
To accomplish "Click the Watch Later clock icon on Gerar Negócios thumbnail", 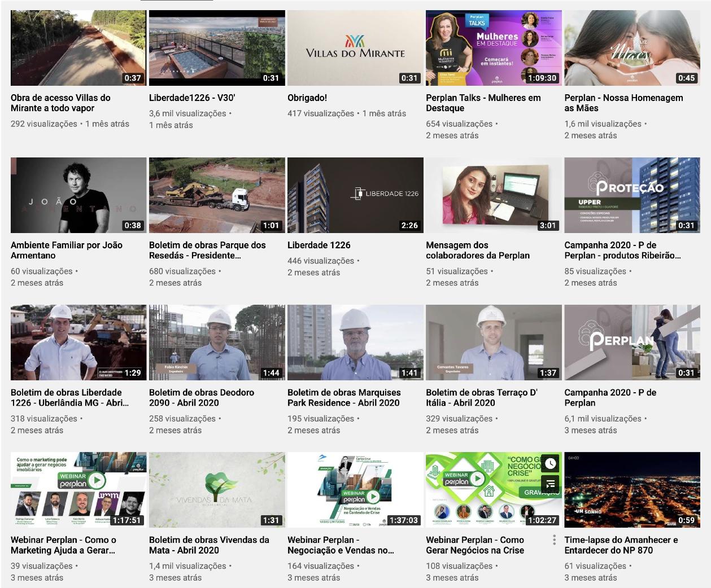I will tap(550, 463).
